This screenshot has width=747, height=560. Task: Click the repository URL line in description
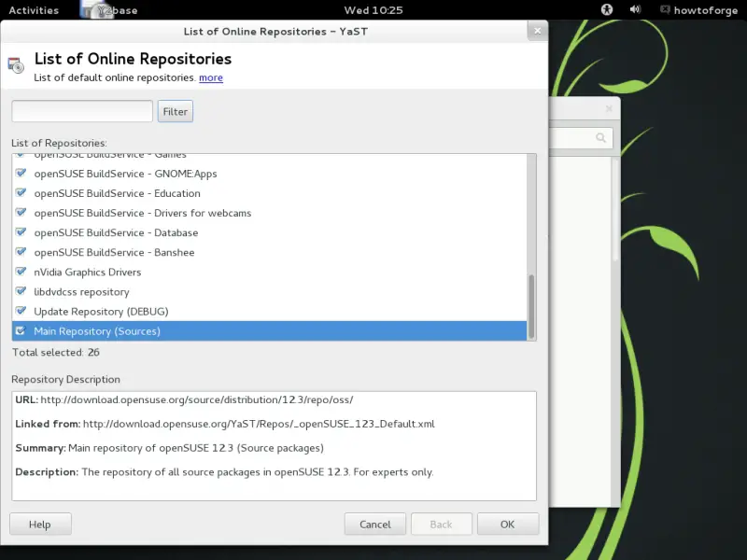pyautogui.click(x=184, y=399)
